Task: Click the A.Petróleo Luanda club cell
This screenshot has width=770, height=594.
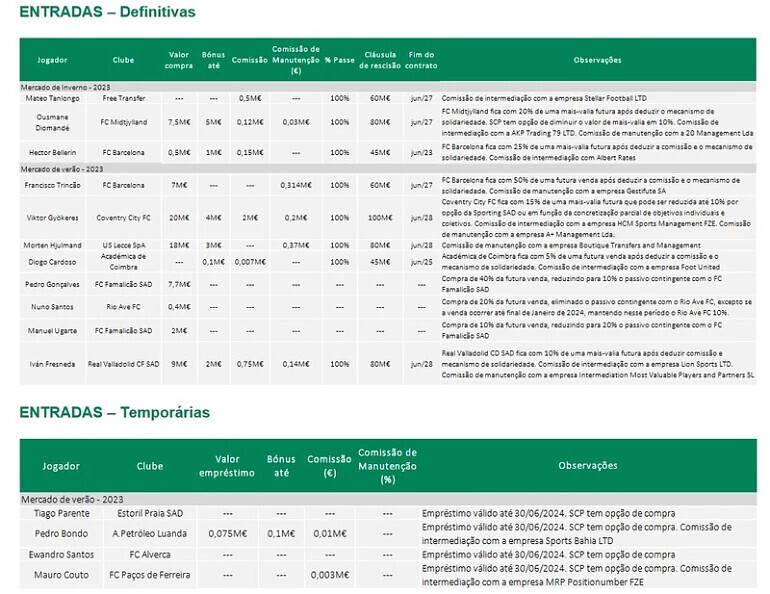Action: tap(149, 533)
